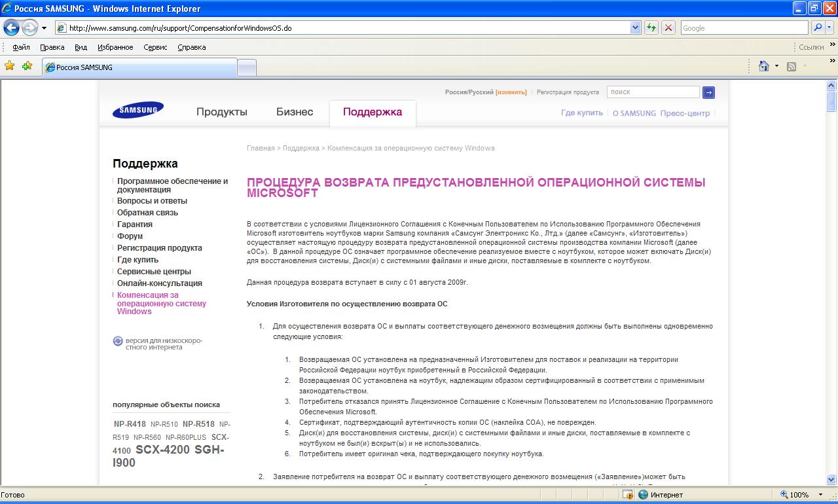Click the 100% zoom level button
838x504 pixels.
[794, 495]
